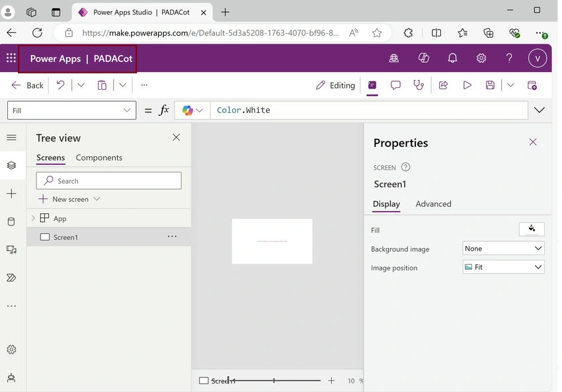Screen dimensions: 562x392
Task: Open the Power Automate icon in sidebar
Action: [11, 278]
